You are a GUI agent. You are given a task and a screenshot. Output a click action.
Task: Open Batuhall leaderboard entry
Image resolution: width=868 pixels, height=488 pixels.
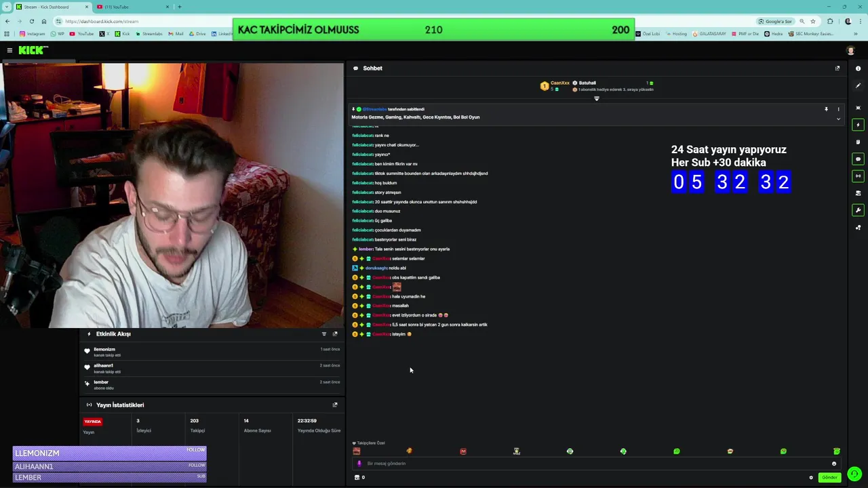587,83
